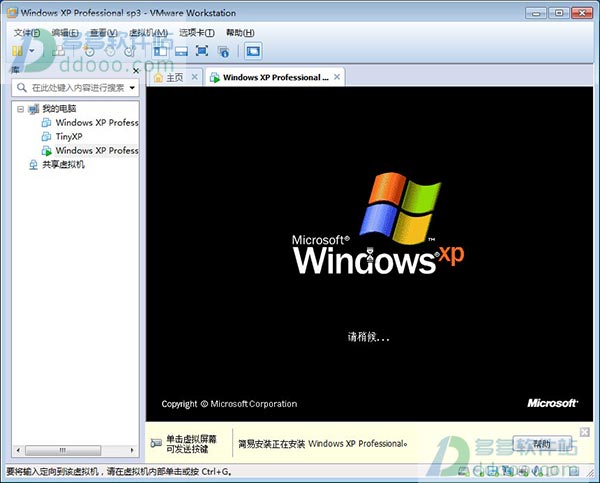
Task: Open the 编辑(E) menu
Action: click(x=65, y=33)
